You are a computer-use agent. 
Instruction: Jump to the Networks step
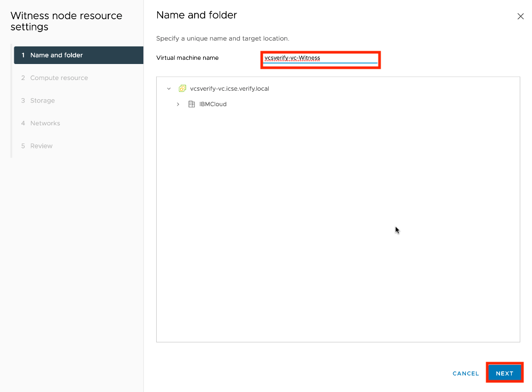click(x=45, y=123)
